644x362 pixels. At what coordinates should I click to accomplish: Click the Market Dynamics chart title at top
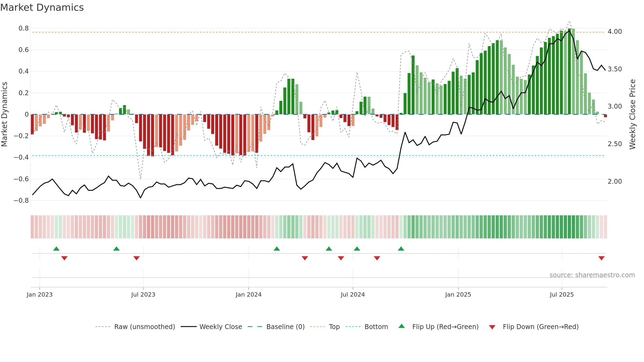point(42,8)
